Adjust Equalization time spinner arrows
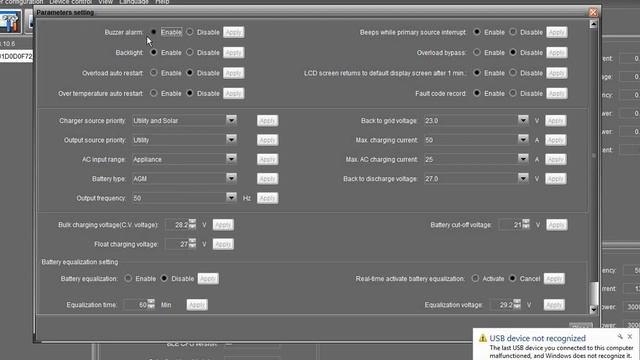The height and width of the screenshot is (360, 640). 151,304
